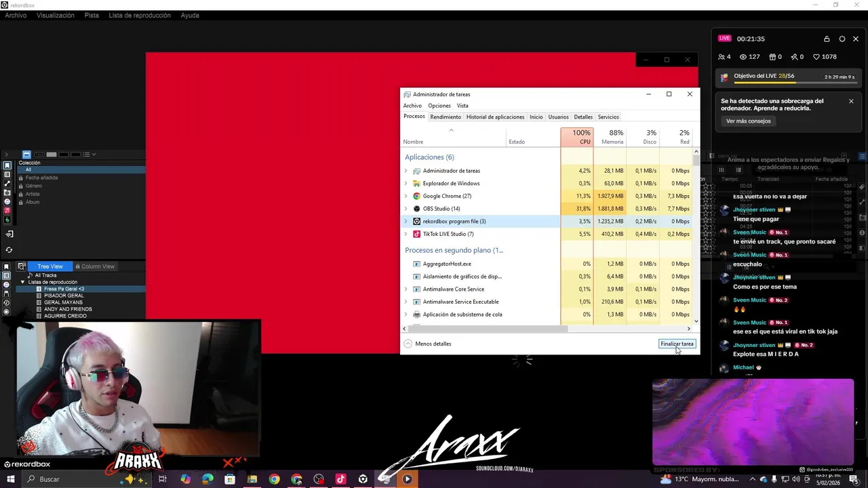Viewport: 868px width, 488px height.
Task: Open Microsoft Store taskbar icon
Action: click(x=230, y=479)
